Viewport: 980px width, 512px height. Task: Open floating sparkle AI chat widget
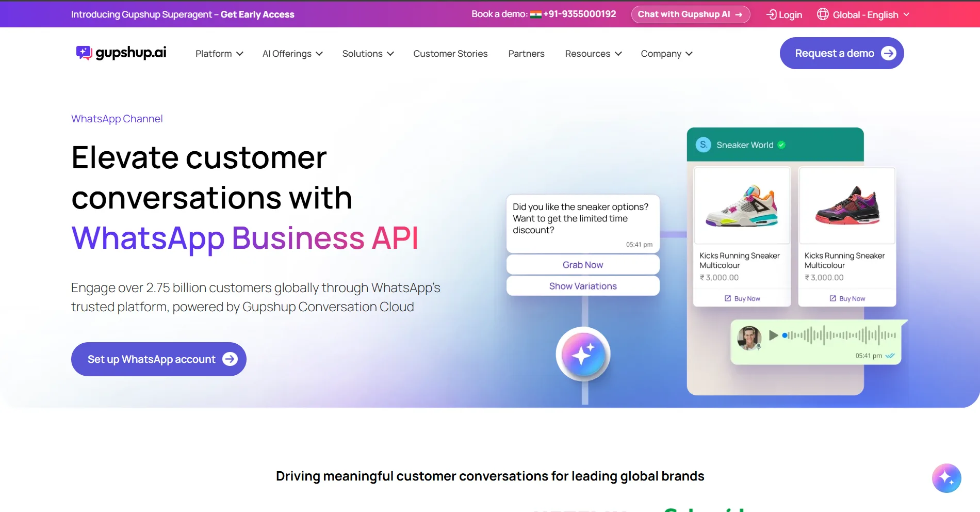pos(946,478)
